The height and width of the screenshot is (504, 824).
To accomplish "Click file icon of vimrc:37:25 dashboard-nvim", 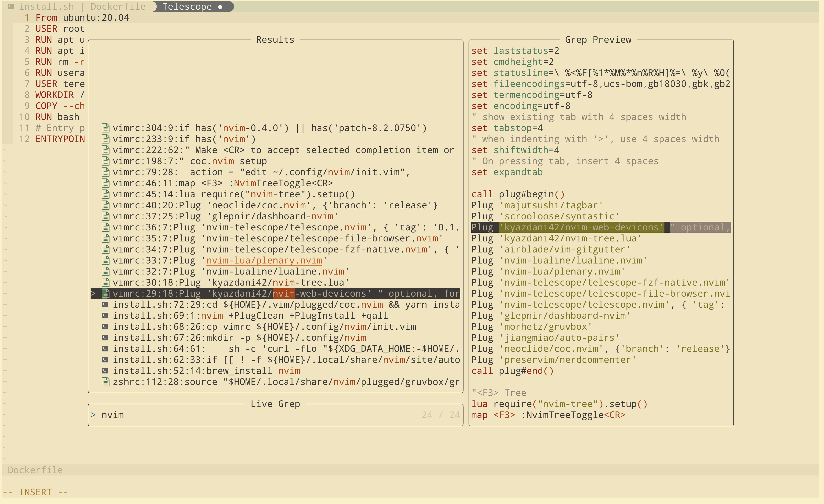I will point(105,216).
